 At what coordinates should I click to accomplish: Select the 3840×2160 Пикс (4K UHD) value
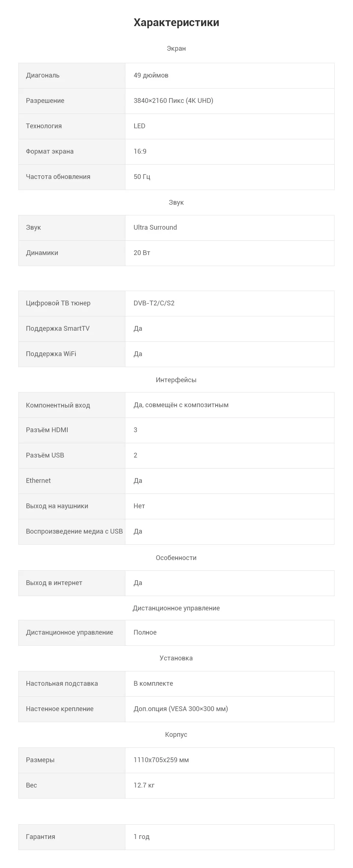pyautogui.click(x=173, y=101)
